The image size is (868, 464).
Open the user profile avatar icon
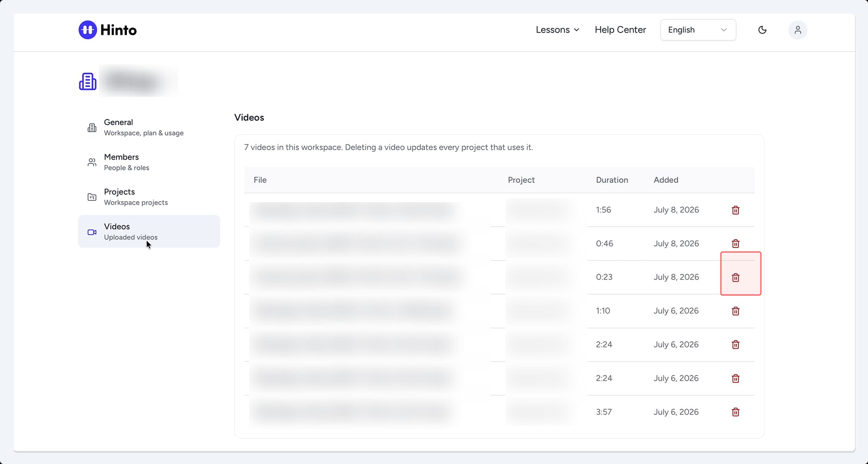(797, 30)
